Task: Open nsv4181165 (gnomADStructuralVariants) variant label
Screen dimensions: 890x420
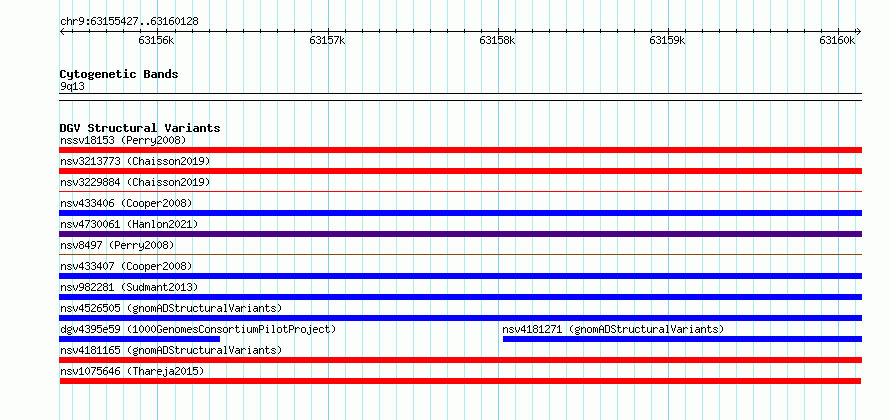Action: pos(171,350)
